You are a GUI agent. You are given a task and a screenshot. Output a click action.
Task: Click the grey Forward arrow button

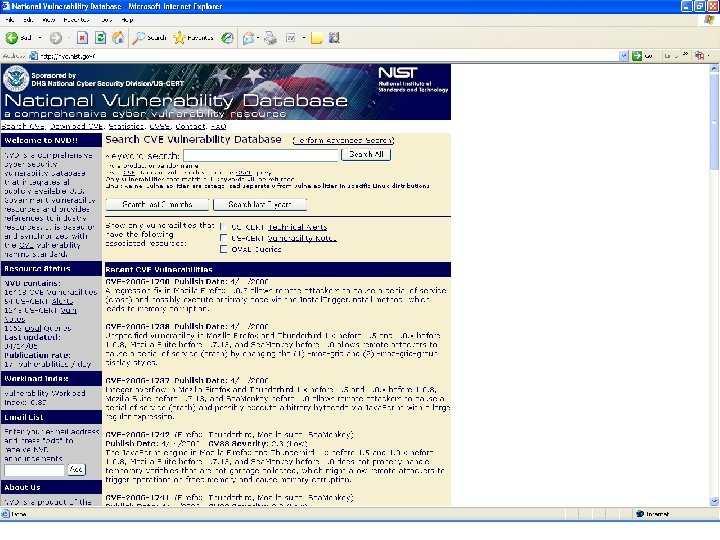(x=56, y=38)
